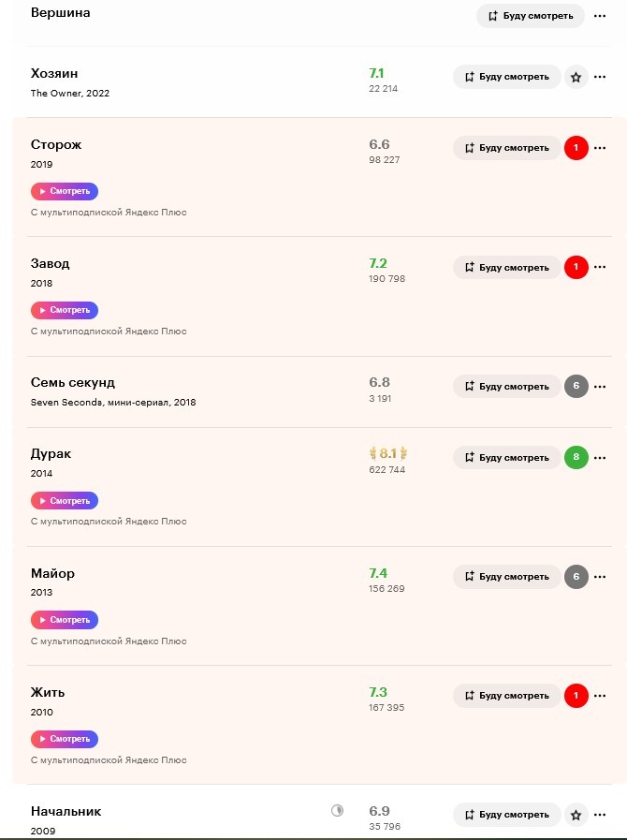Open the three-dots menu for Дурак
The image size is (627, 840).
click(x=600, y=458)
